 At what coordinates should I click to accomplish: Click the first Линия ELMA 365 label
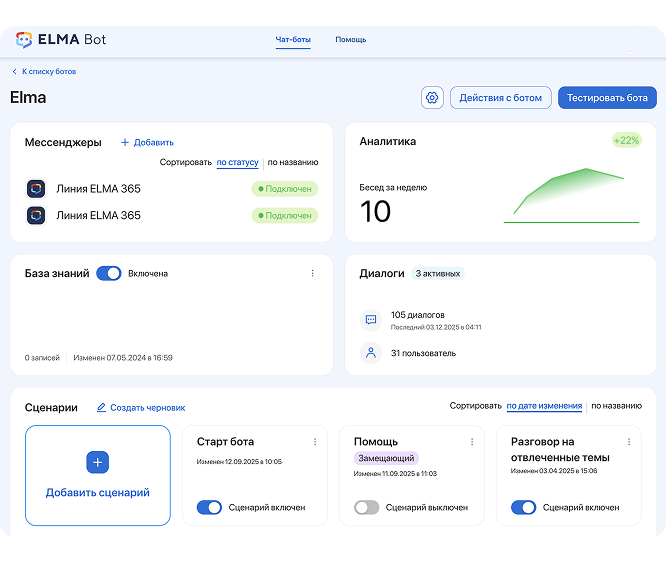(x=99, y=189)
